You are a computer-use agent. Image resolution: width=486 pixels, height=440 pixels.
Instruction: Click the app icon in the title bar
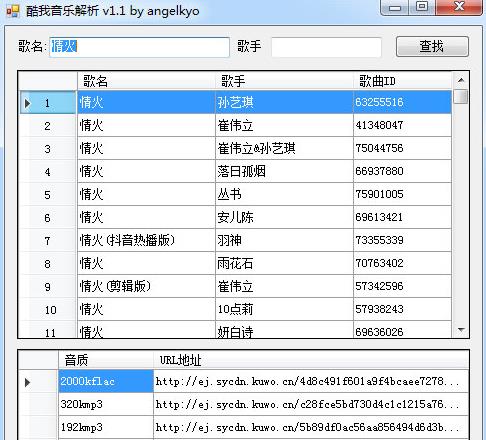(13, 11)
